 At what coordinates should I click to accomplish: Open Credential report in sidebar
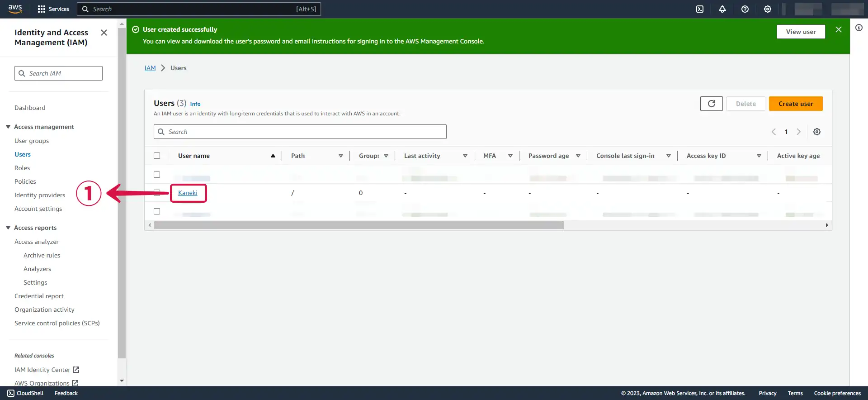coord(39,296)
